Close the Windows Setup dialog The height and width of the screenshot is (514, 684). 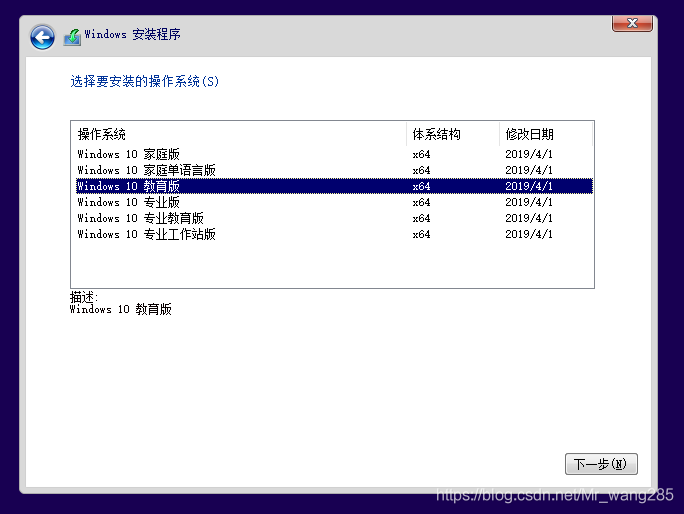tap(632, 23)
